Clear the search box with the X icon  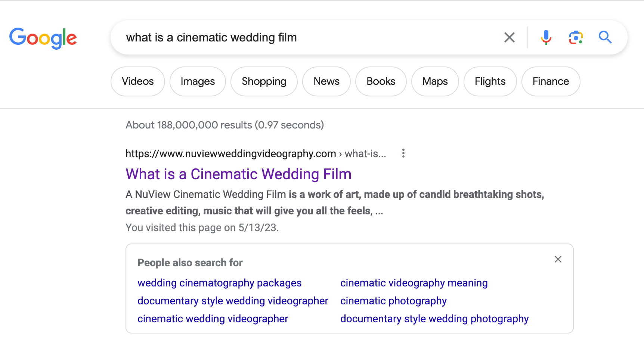tap(510, 37)
